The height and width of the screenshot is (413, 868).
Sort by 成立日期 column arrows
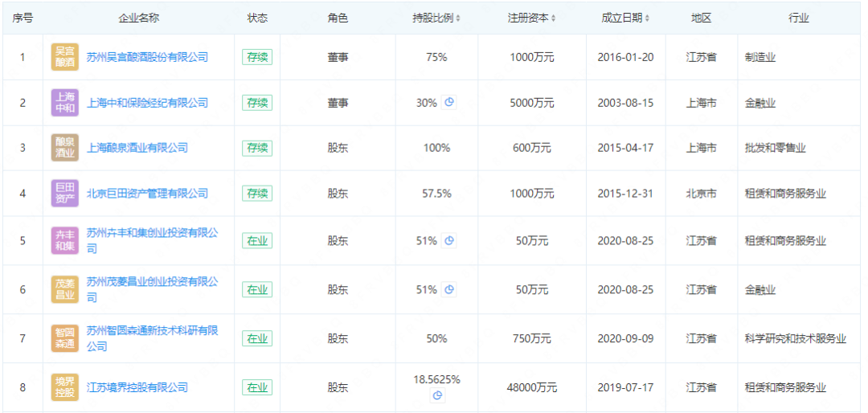coord(647,18)
